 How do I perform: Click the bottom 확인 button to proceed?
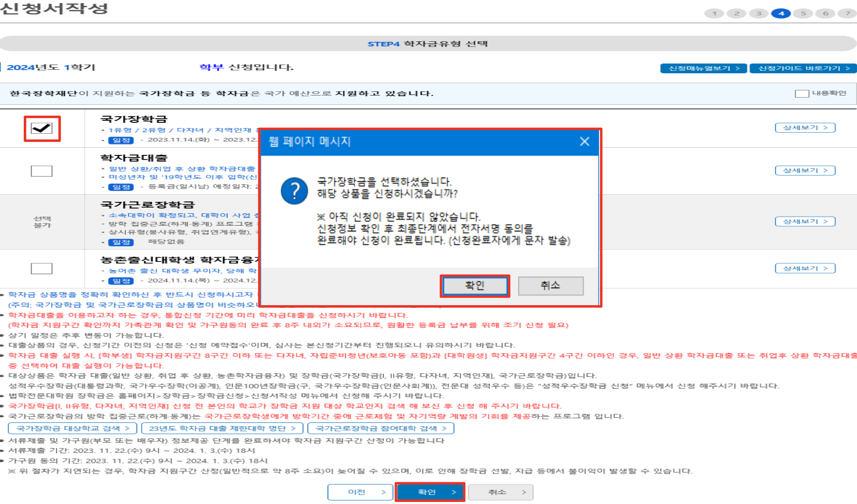pos(431,492)
